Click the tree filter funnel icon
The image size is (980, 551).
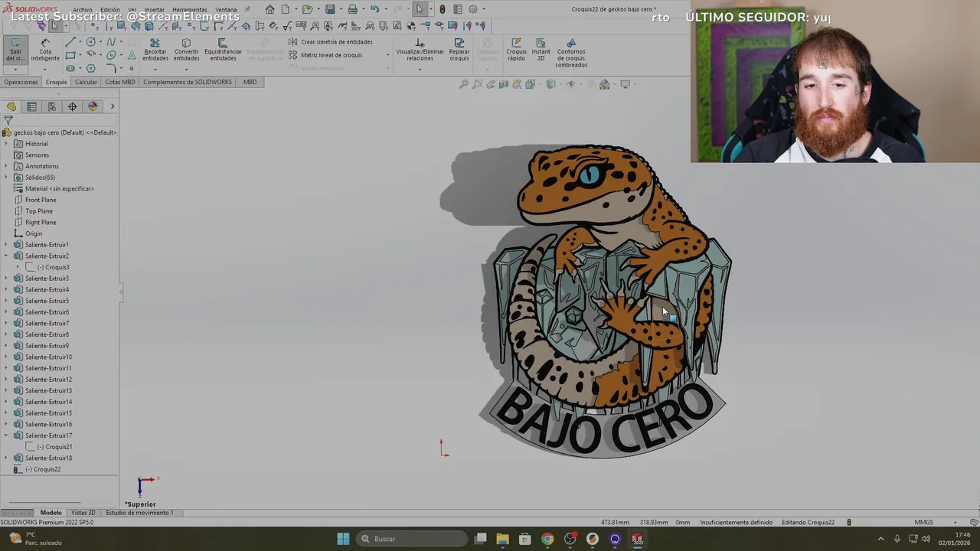click(8, 120)
